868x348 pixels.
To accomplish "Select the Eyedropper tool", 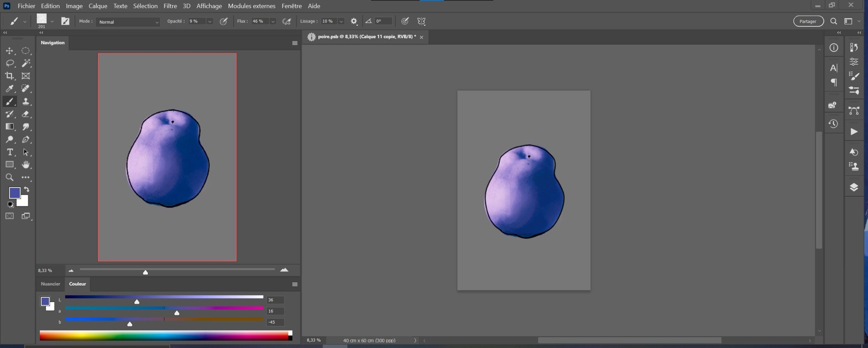I will pos(9,89).
